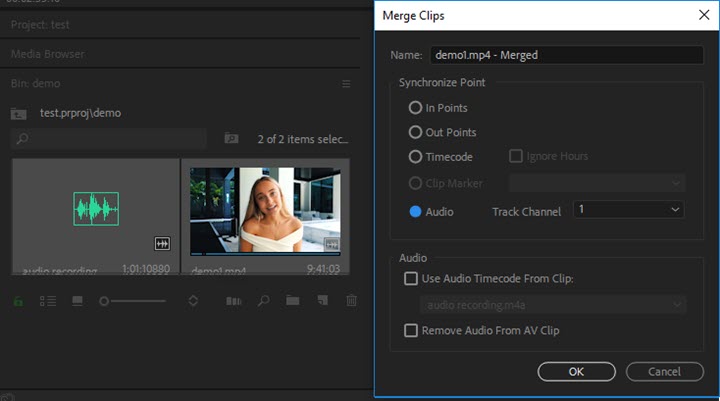
Task: Open the Track Channel dropdown
Action: tap(629, 210)
